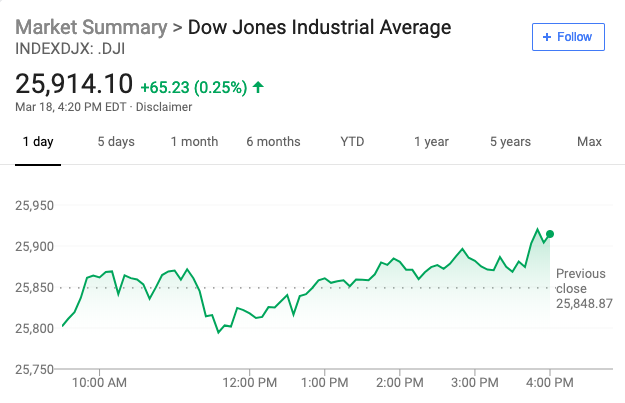Viewport: 625px width, 403px height.
Task: Click the green dot ending the chart line
Action: 550,234
